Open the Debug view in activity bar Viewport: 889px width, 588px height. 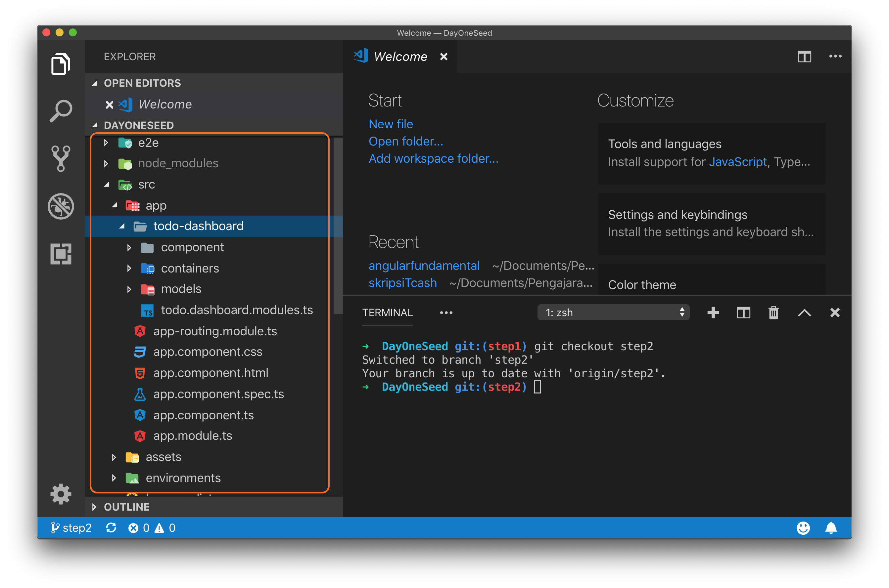point(61,206)
